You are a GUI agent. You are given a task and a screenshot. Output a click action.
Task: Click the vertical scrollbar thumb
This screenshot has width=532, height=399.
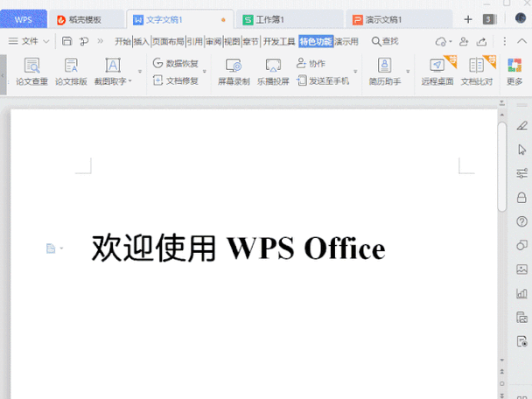tap(502, 167)
